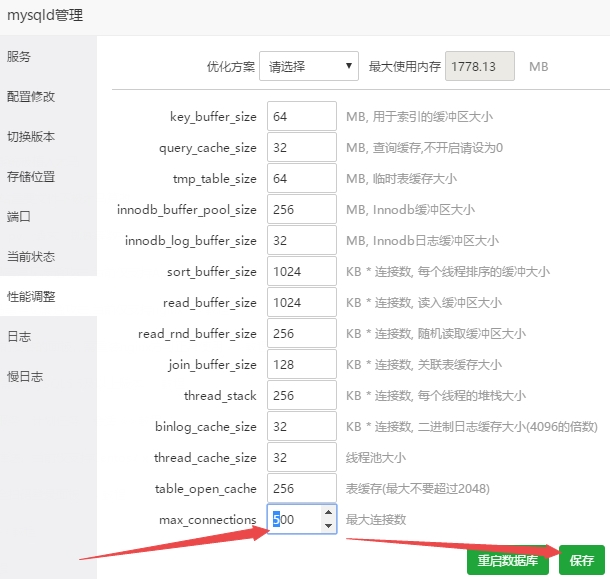Edit read_rnd_buffer_size value

[x=302, y=333]
